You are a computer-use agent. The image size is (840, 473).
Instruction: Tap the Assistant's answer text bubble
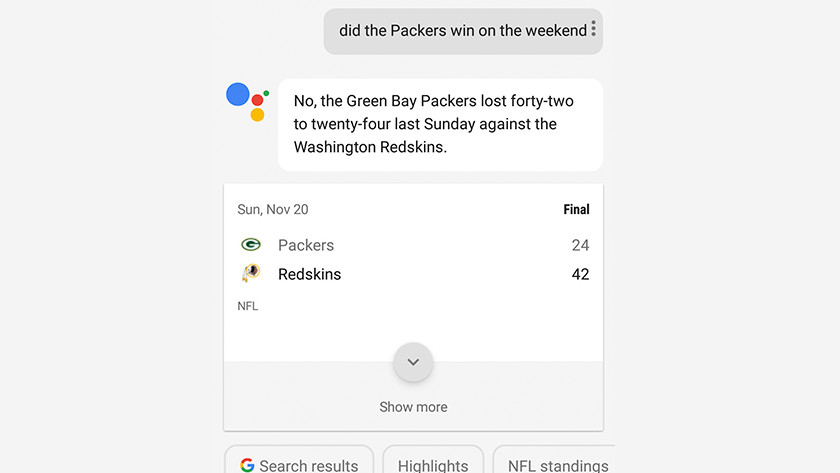440,124
